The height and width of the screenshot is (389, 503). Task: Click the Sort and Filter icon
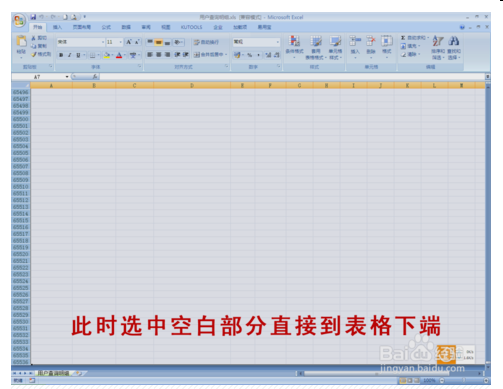click(x=438, y=47)
